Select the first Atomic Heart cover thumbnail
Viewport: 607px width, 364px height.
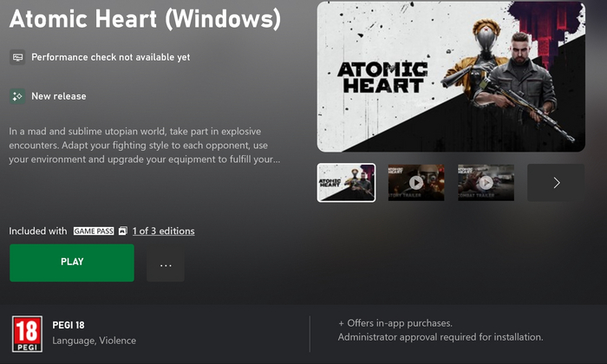click(x=346, y=183)
